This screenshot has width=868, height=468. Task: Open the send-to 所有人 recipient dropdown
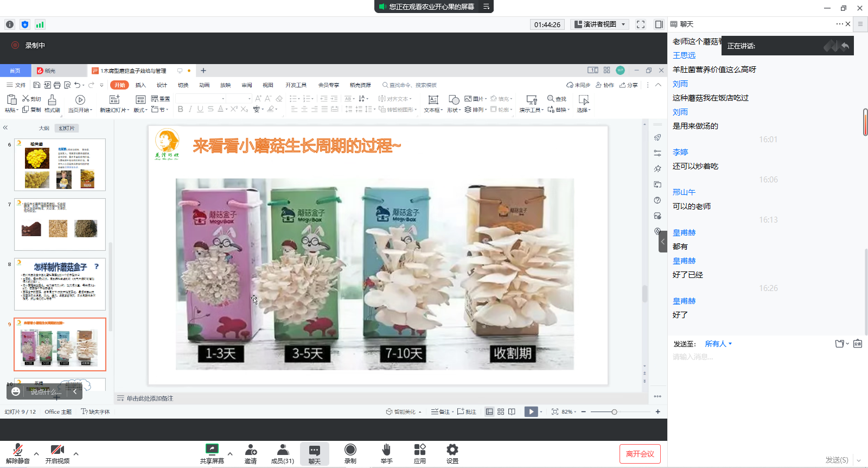[718, 344]
